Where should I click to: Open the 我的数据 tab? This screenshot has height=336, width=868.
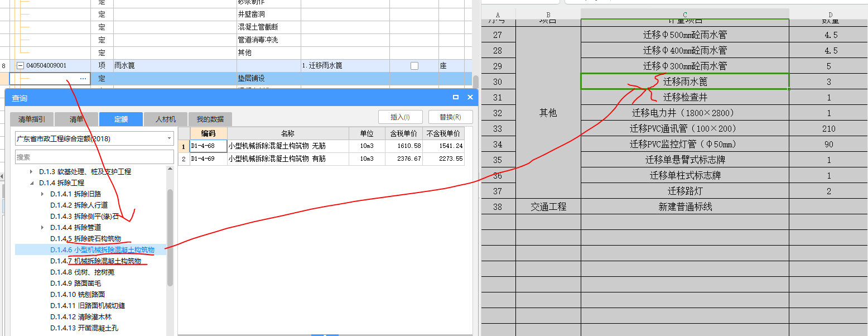coord(210,119)
